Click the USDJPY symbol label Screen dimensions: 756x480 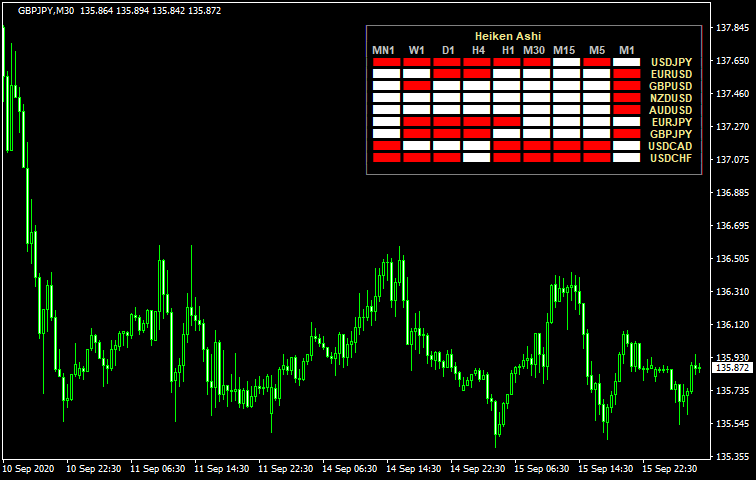click(671, 62)
